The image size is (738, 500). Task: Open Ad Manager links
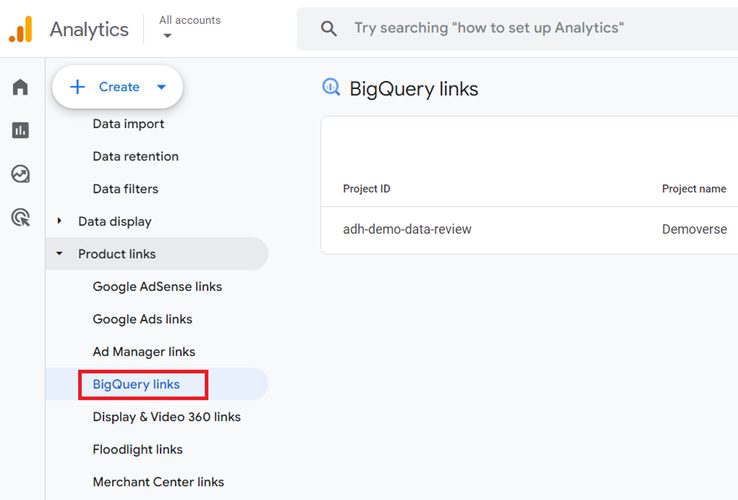pos(144,352)
